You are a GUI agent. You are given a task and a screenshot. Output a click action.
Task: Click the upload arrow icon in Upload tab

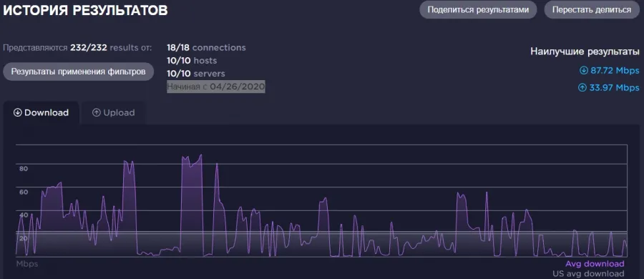[97, 112]
